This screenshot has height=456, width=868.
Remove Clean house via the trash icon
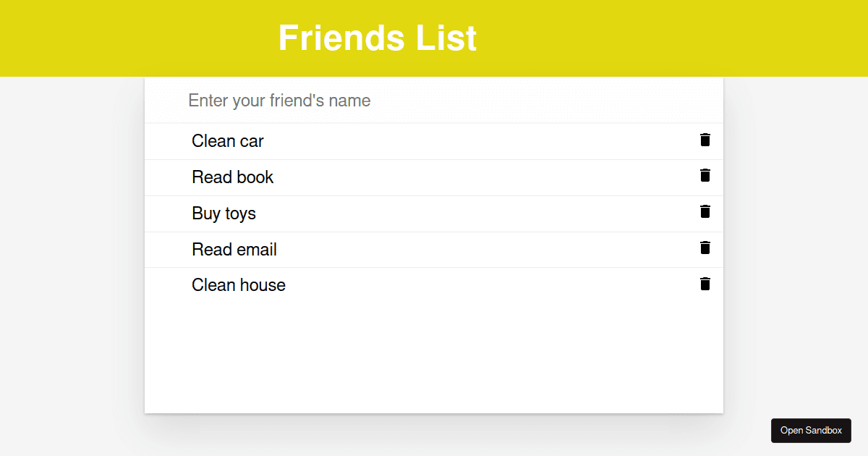pos(705,284)
